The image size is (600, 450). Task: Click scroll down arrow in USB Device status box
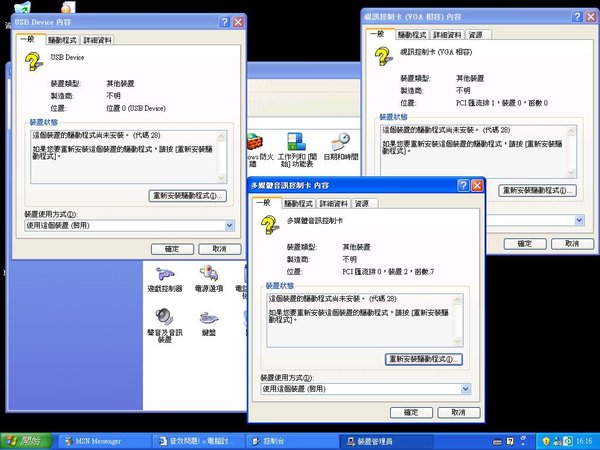(x=221, y=178)
